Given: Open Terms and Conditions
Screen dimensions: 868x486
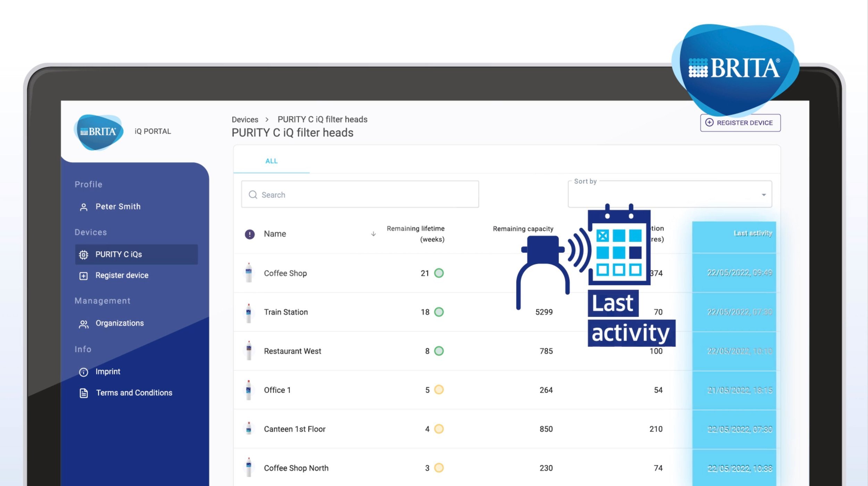Looking at the screenshot, I should click(x=134, y=393).
